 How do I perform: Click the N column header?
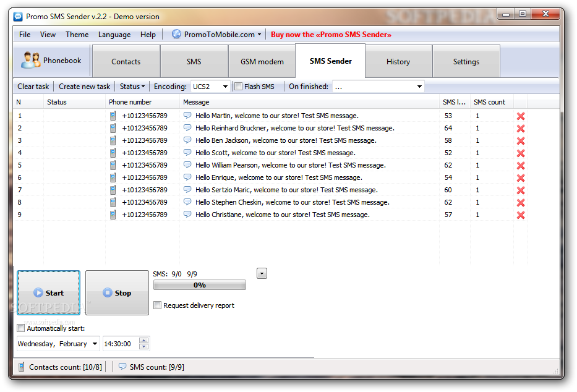pos(28,102)
